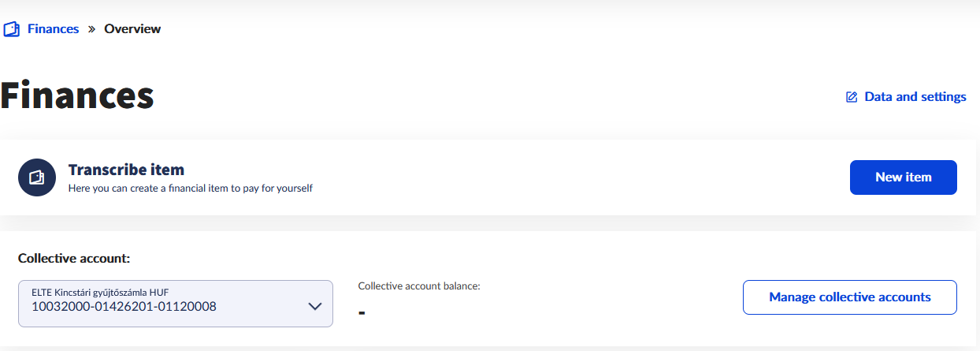Select the Overview breadcrumb item

pos(132,29)
